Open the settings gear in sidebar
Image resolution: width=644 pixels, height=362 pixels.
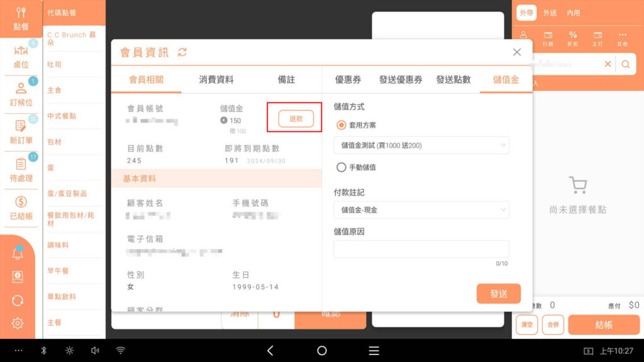pos(18,323)
